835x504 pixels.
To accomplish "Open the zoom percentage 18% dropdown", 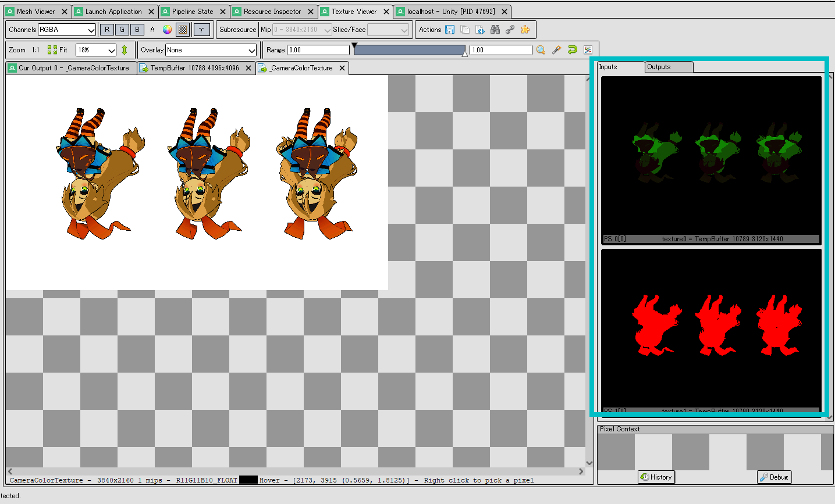I will click(x=96, y=50).
